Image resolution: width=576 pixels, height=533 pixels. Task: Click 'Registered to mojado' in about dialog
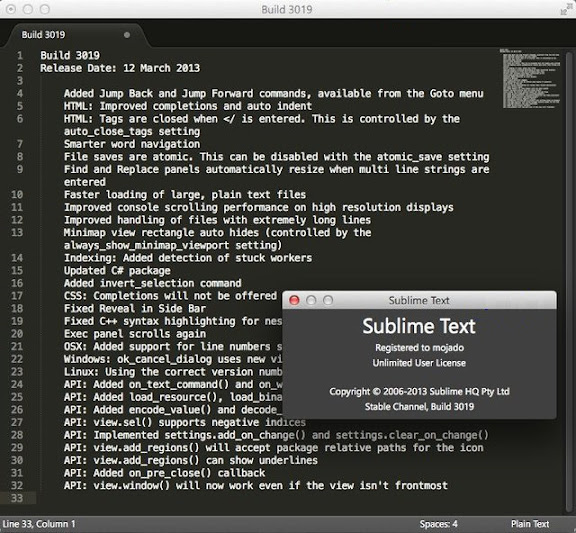[419, 348]
